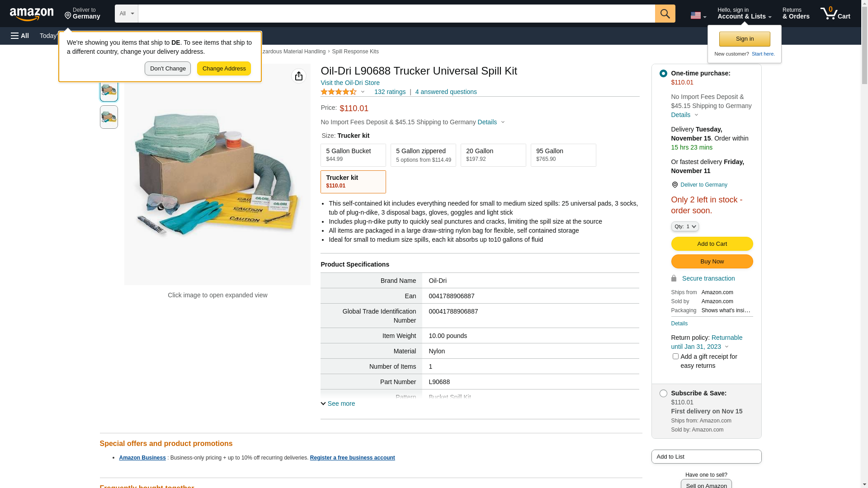
Task: Open the Account & Lists menu
Action: pos(744,14)
